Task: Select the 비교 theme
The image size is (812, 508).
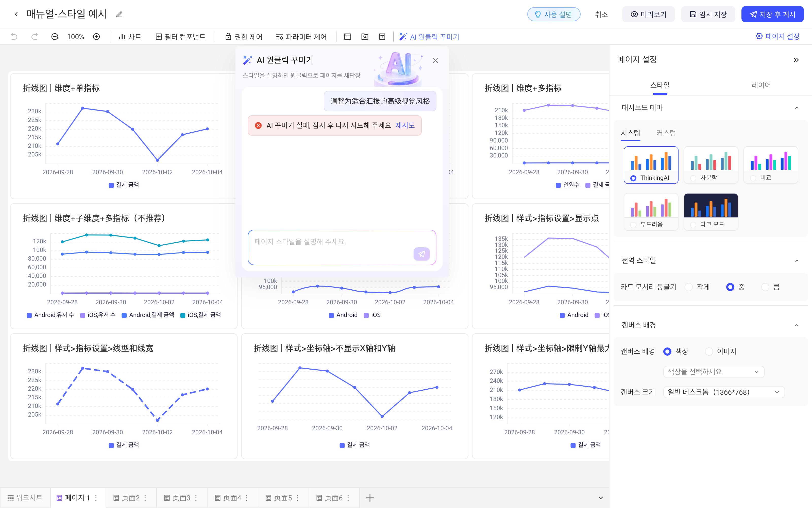Action: [771, 165]
